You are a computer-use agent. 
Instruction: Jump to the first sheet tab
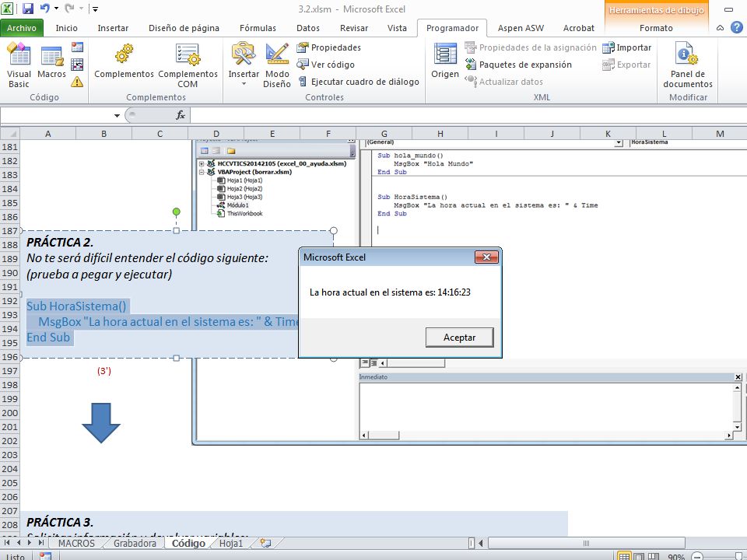[7, 543]
